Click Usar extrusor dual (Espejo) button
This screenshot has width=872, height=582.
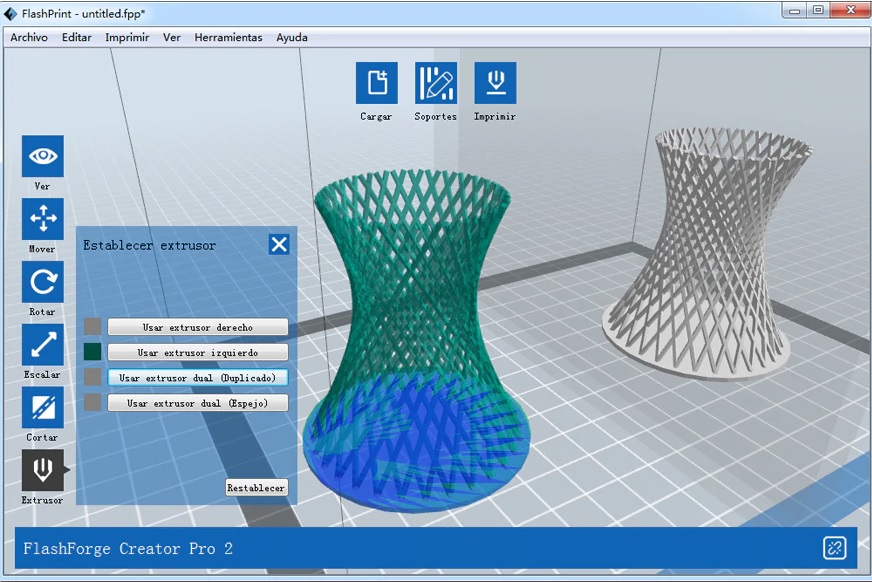tap(198, 402)
